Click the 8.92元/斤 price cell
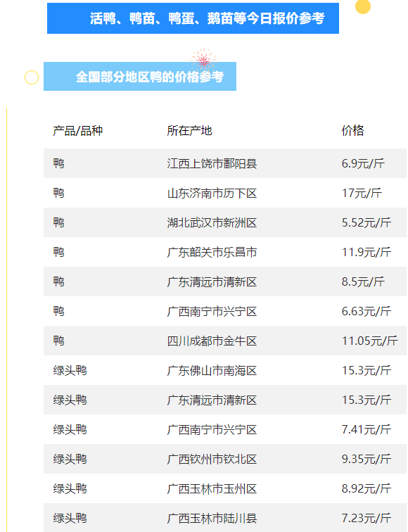The height and width of the screenshot is (532, 408). pos(366,488)
